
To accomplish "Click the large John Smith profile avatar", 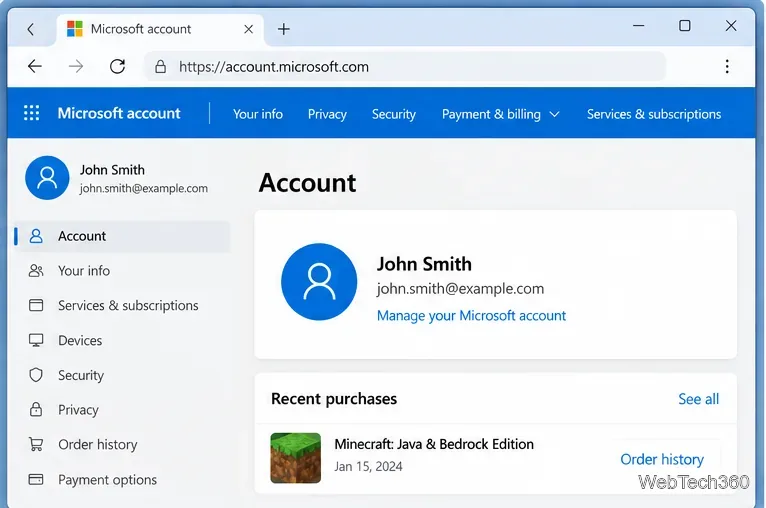I will click(319, 282).
